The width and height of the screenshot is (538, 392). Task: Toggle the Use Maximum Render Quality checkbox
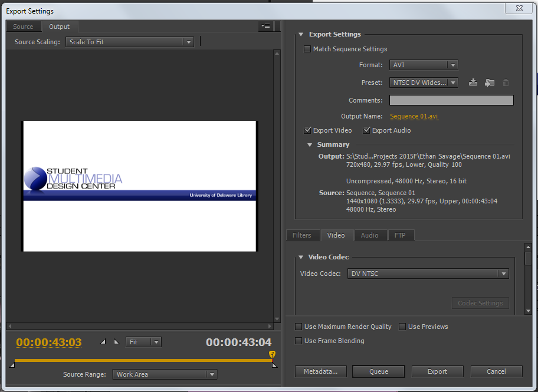298,327
